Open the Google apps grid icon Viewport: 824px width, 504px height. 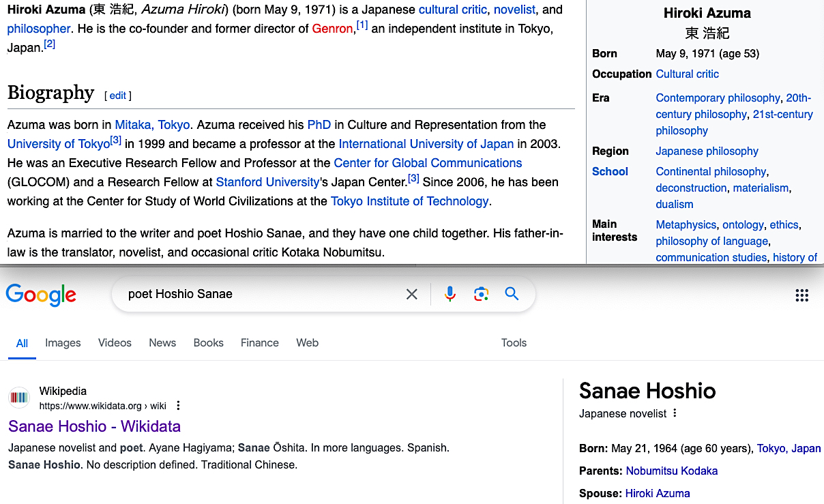point(801,295)
